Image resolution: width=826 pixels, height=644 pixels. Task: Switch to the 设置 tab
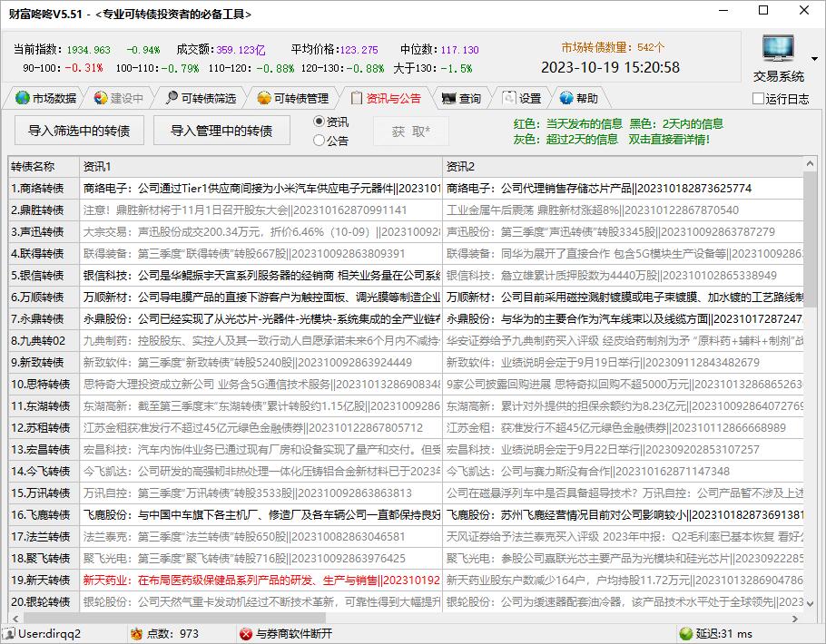[522, 98]
